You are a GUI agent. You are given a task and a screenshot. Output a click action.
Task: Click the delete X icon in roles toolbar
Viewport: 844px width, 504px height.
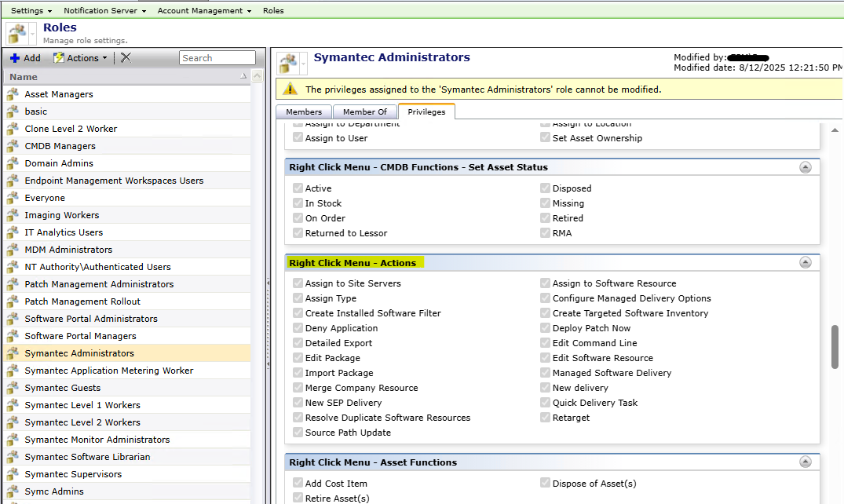click(x=126, y=58)
